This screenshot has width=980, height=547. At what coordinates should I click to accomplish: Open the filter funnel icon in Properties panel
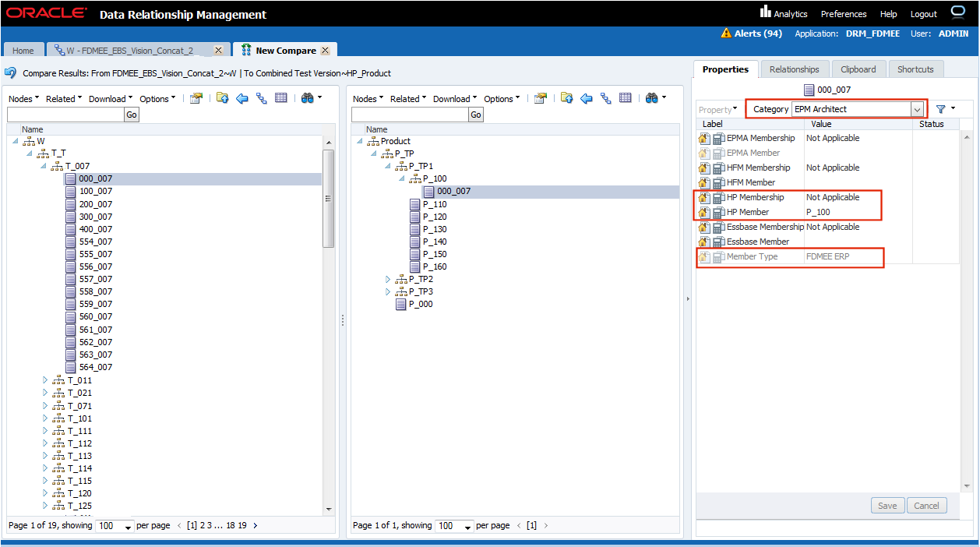[x=941, y=109]
